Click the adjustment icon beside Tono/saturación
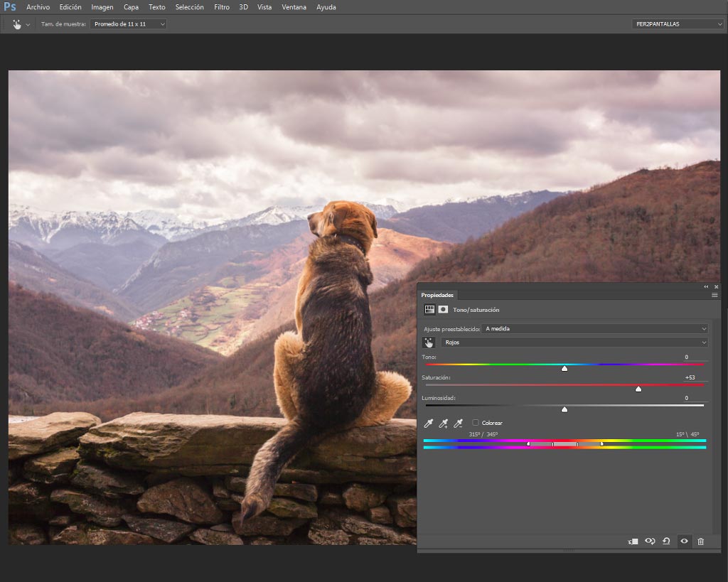Image resolution: width=728 pixels, height=582 pixels. [429, 310]
